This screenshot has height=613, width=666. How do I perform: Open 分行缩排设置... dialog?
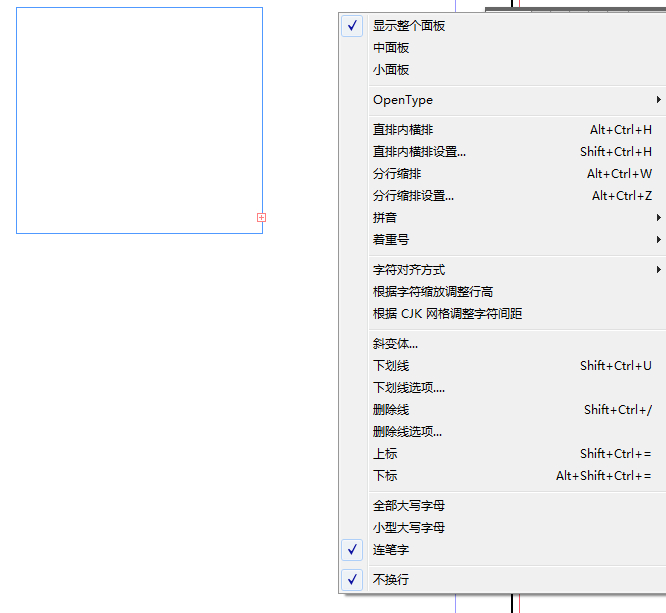coord(503,196)
